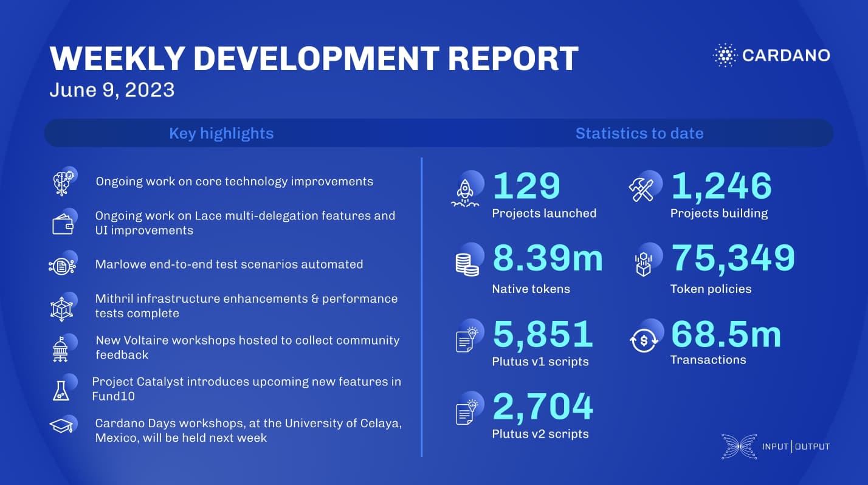The image size is (868, 485).
Task: Select the Key highlights header
Action: [x=221, y=133]
